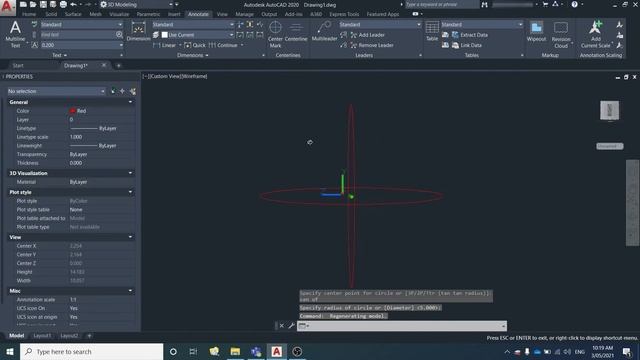The height and width of the screenshot is (360, 640).
Task: Open the Dimension tool
Action: pos(138,31)
